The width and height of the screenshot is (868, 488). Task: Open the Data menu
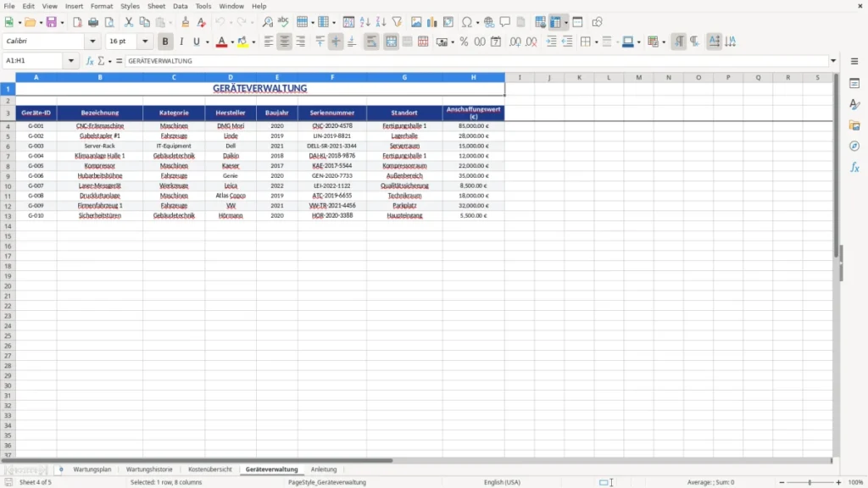pos(180,6)
